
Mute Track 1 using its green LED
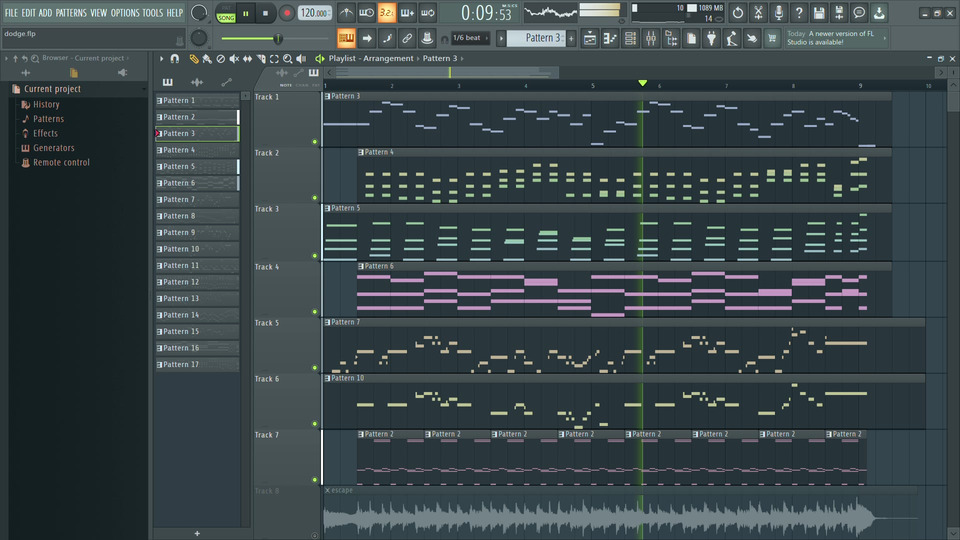314,142
